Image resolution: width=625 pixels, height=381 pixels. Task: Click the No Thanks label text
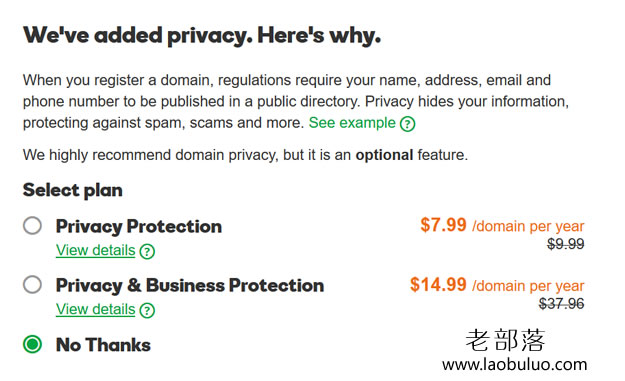click(x=103, y=345)
